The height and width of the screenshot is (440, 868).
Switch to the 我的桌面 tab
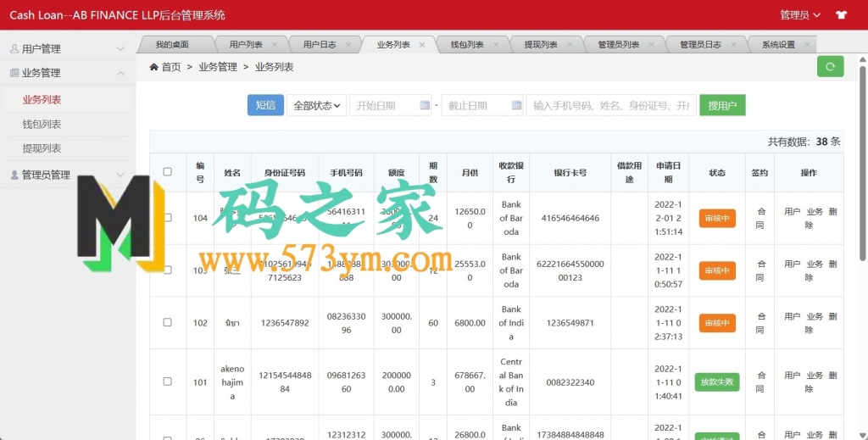(x=172, y=45)
